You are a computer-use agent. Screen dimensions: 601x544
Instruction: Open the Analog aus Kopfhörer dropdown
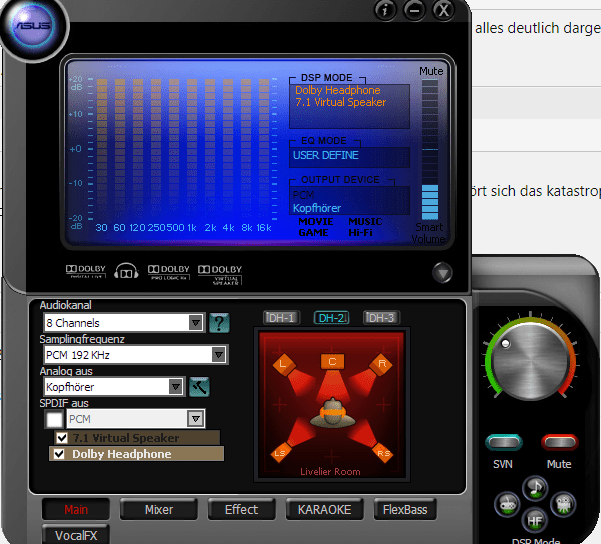(x=115, y=387)
